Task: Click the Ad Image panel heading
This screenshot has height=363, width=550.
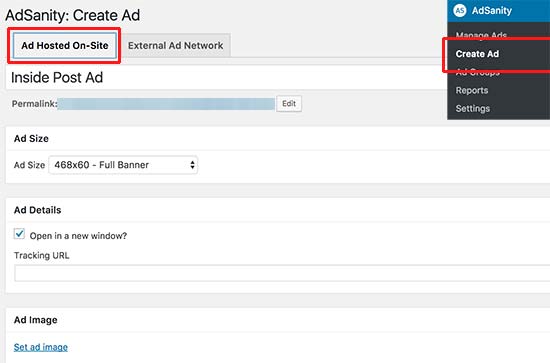Action: (x=35, y=320)
